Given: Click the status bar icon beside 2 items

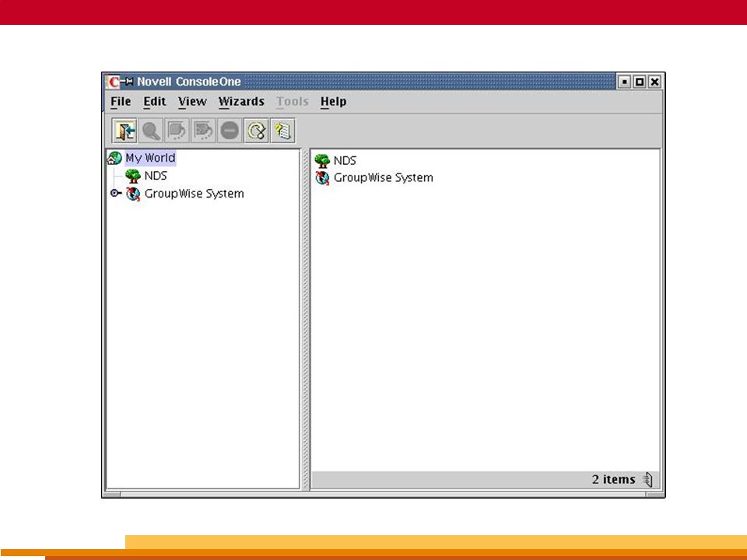Looking at the screenshot, I should pyautogui.click(x=648, y=479).
